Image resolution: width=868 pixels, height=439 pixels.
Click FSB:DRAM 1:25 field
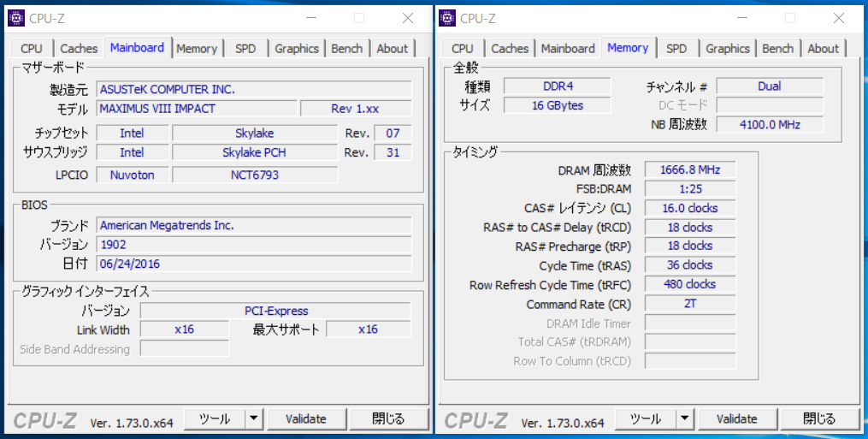click(690, 189)
